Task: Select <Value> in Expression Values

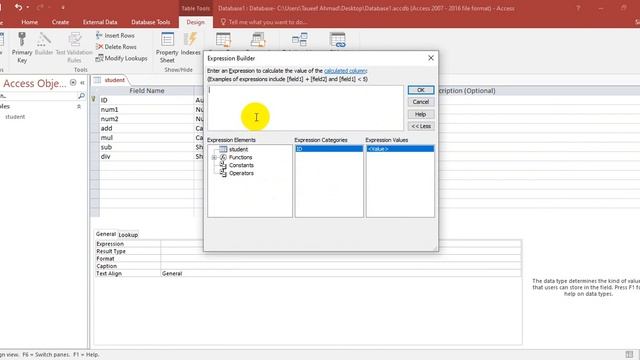Action: (400, 149)
